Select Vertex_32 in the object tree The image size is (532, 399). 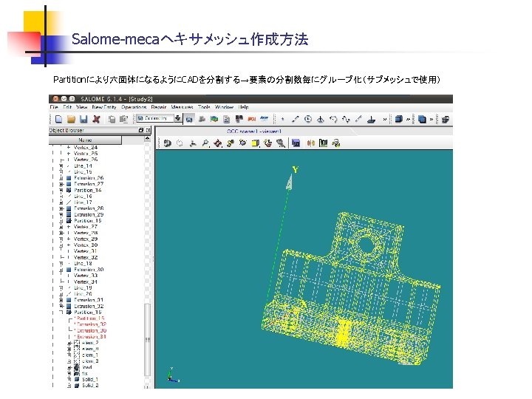click(86, 258)
